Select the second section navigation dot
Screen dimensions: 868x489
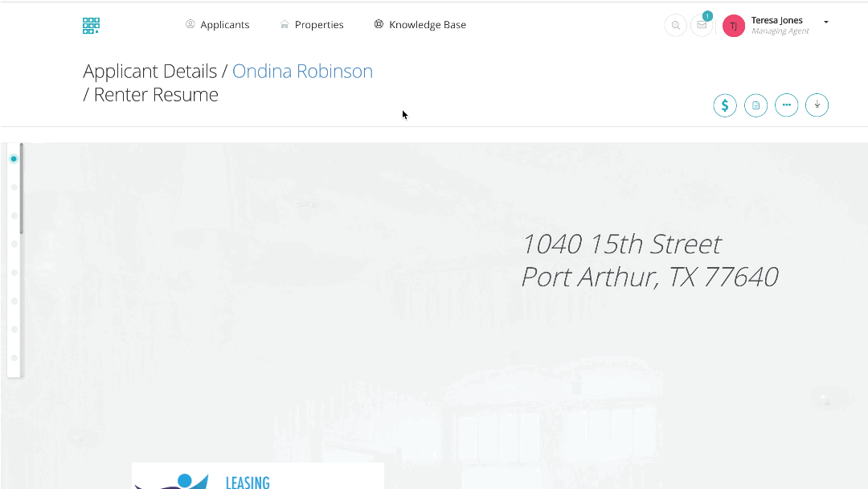(x=14, y=187)
